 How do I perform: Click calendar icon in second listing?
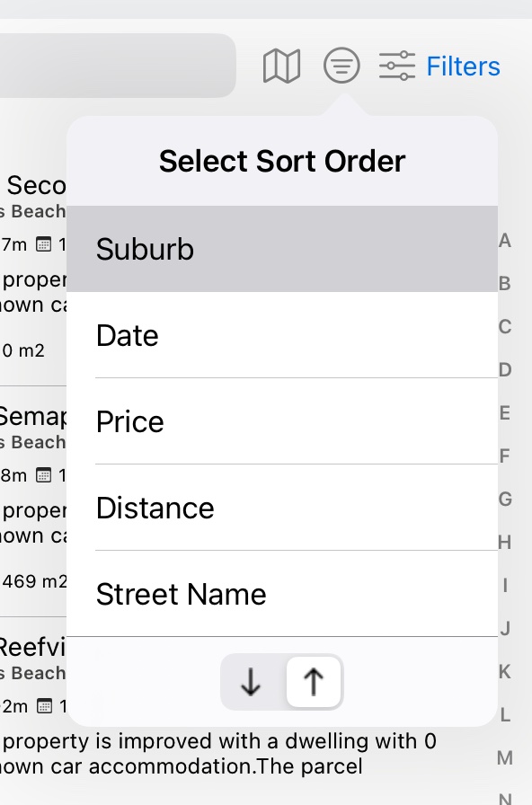click(44, 475)
